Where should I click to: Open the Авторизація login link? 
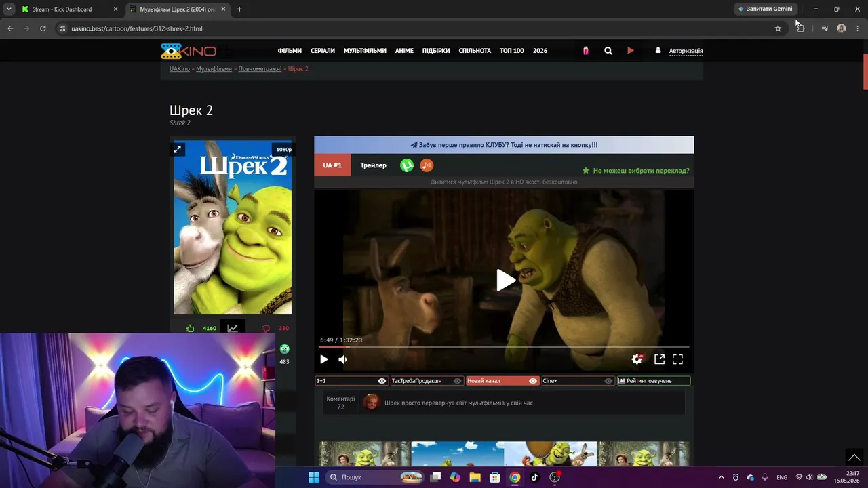point(686,51)
